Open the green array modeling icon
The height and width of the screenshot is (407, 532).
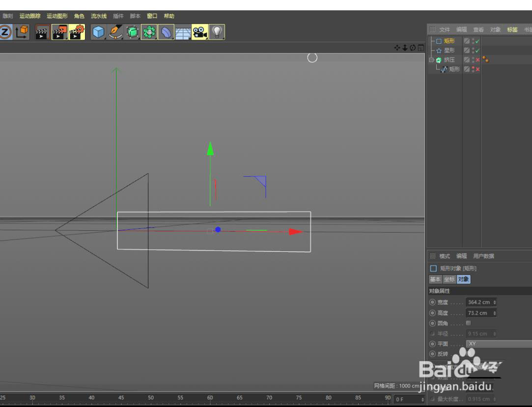(149, 32)
